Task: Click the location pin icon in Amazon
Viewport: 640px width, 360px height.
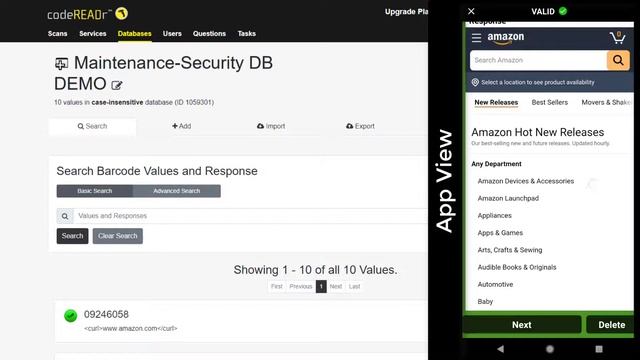Action: [x=475, y=82]
